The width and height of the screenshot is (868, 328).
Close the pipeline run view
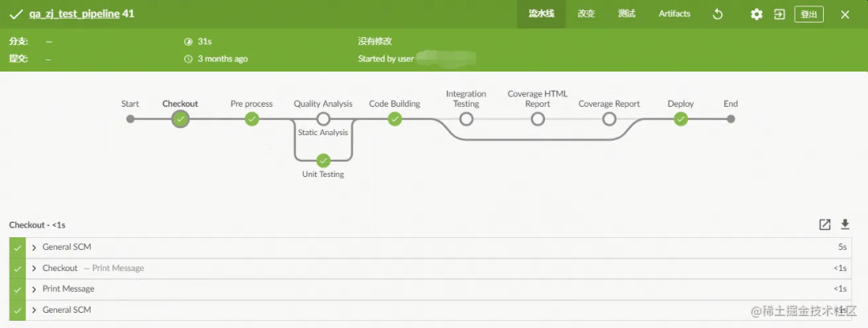click(x=845, y=14)
